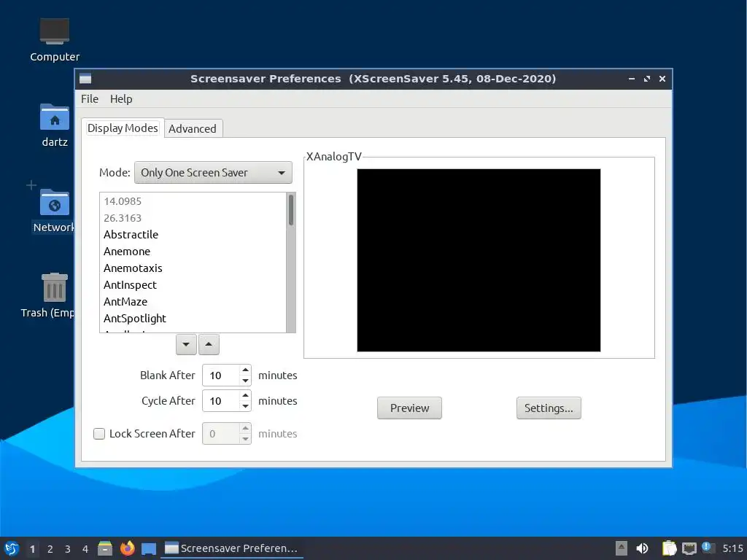
Task: Minimize the Screensaver Preferences window
Action: tap(631, 79)
